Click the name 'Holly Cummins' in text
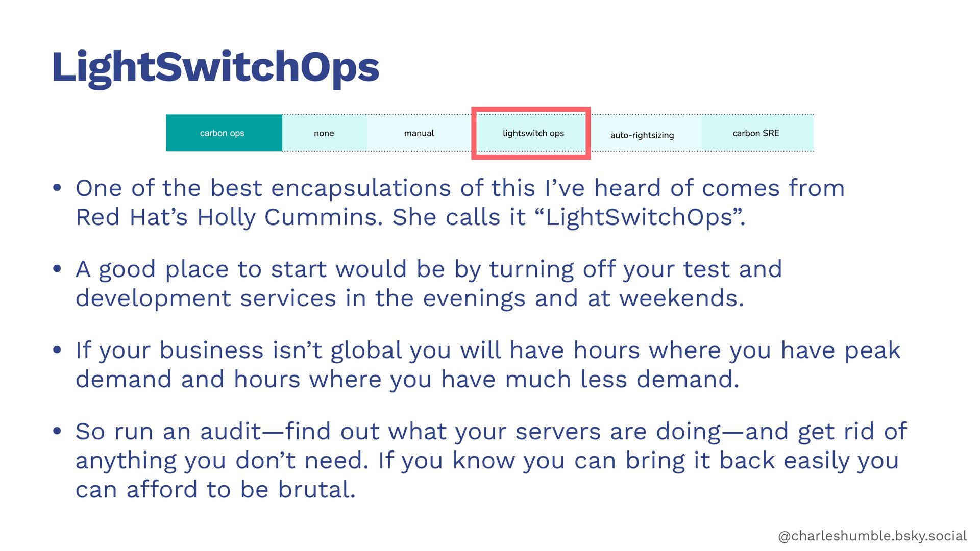This screenshot has width=980, height=551. (289, 217)
